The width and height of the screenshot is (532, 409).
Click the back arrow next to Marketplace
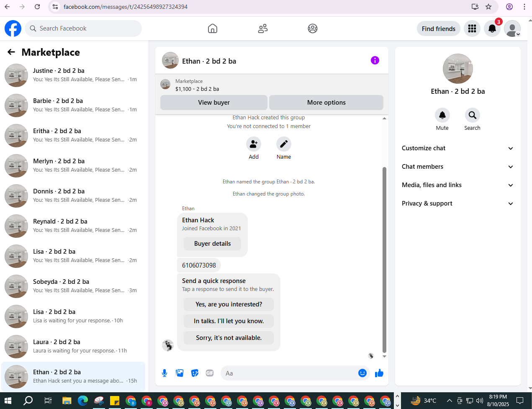[x=11, y=52]
